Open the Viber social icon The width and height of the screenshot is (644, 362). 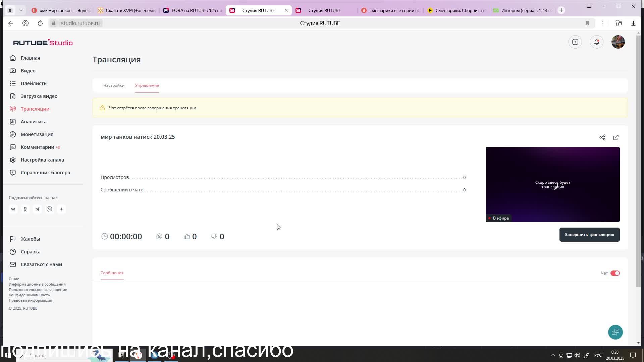(x=49, y=209)
